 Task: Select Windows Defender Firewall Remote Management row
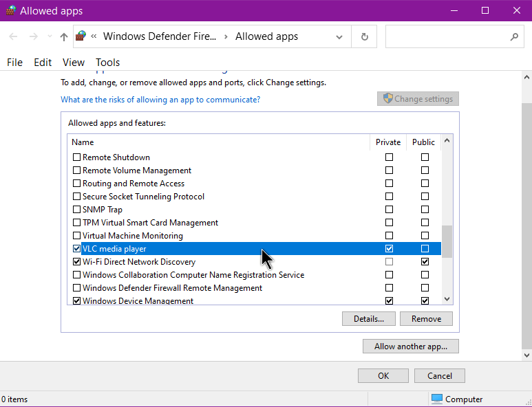tap(256, 287)
